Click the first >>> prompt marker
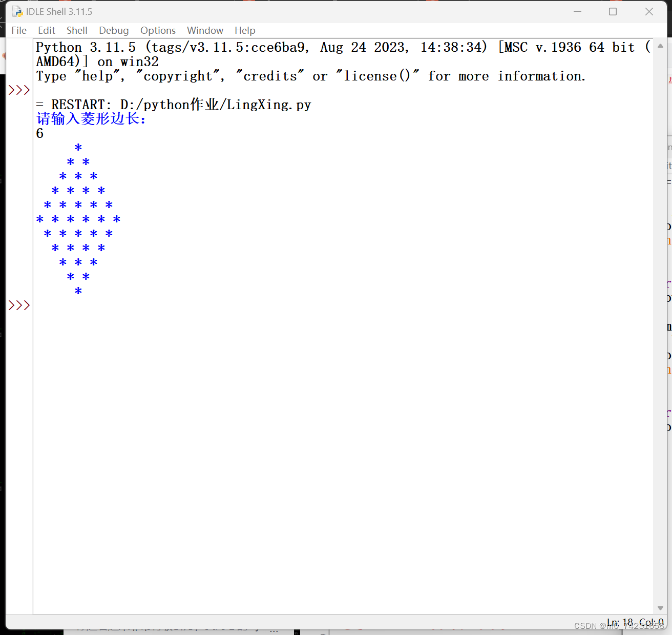Image resolution: width=672 pixels, height=635 pixels. [19, 90]
